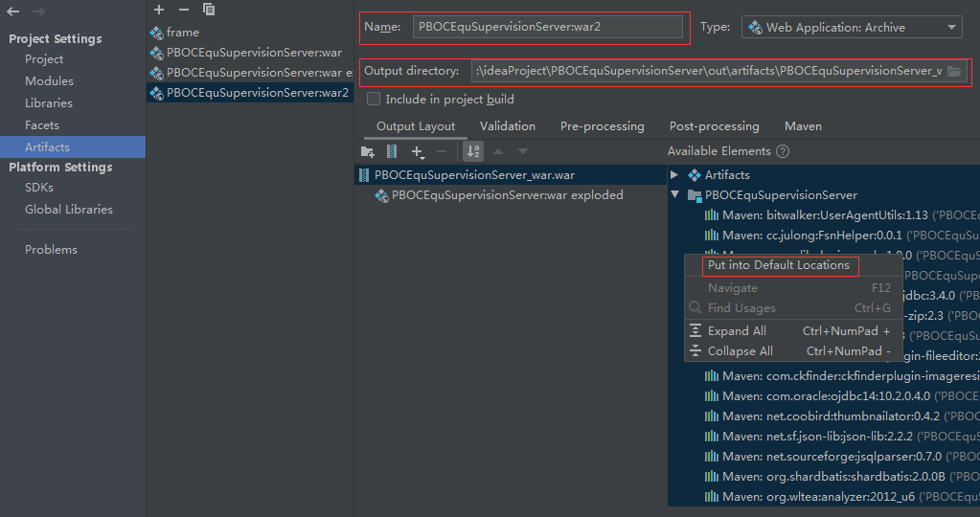The image size is (980, 517).
Task: Toggle sort elements by names and types
Action: (x=472, y=151)
